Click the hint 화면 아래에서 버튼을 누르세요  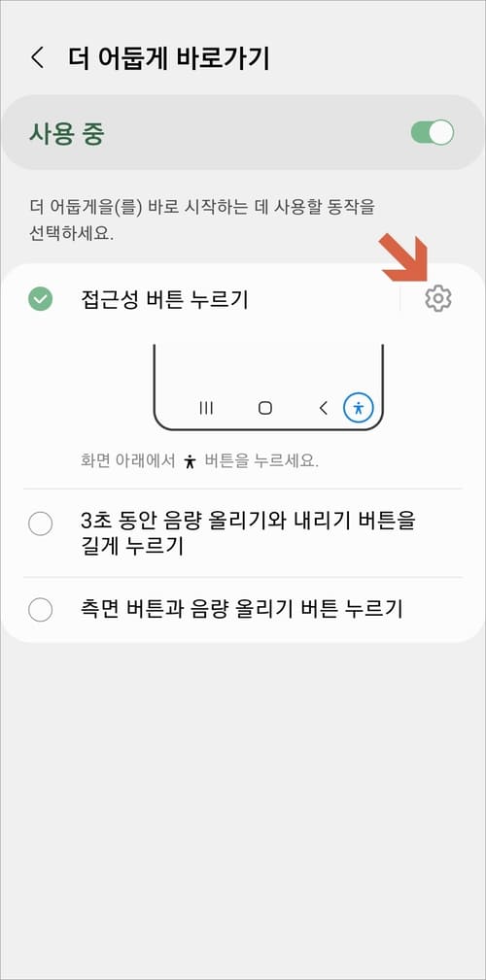pos(199,462)
